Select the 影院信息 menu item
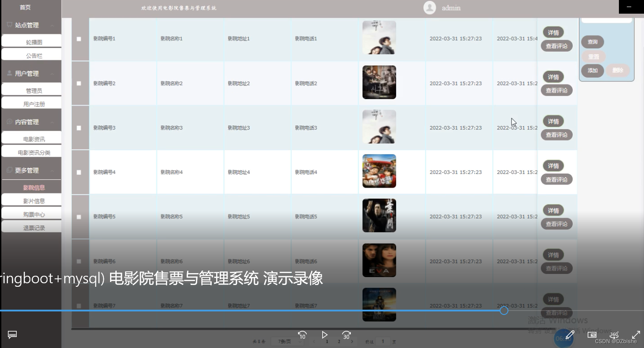 click(31, 187)
